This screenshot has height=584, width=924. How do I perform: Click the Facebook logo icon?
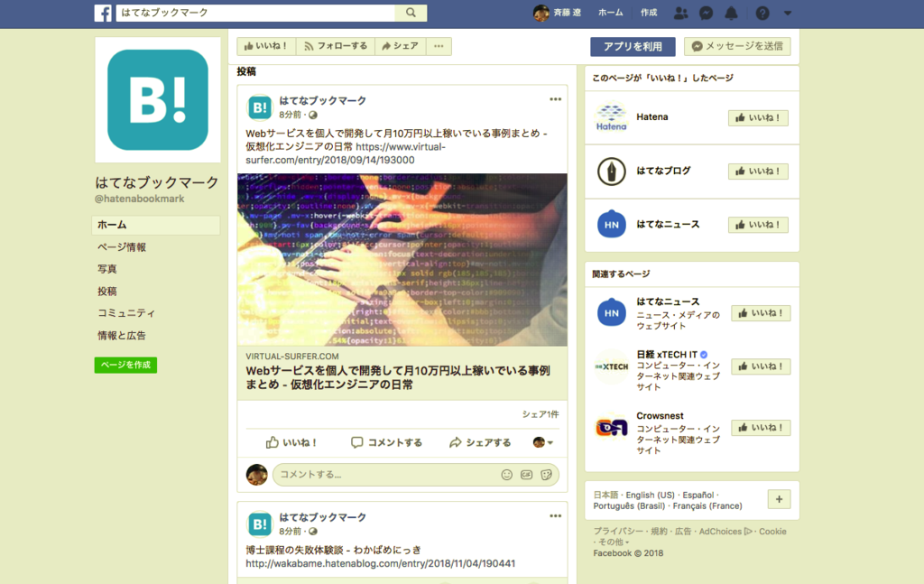tap(103, 13)
